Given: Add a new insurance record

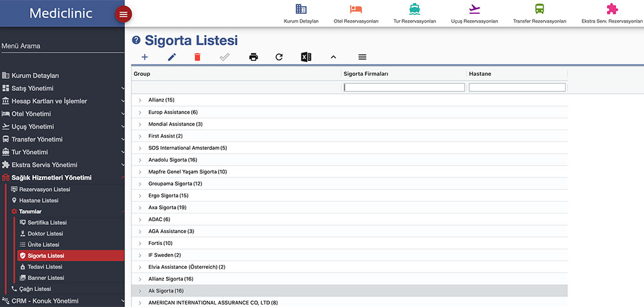Looking at the screenshot, I should click(145, 57).
